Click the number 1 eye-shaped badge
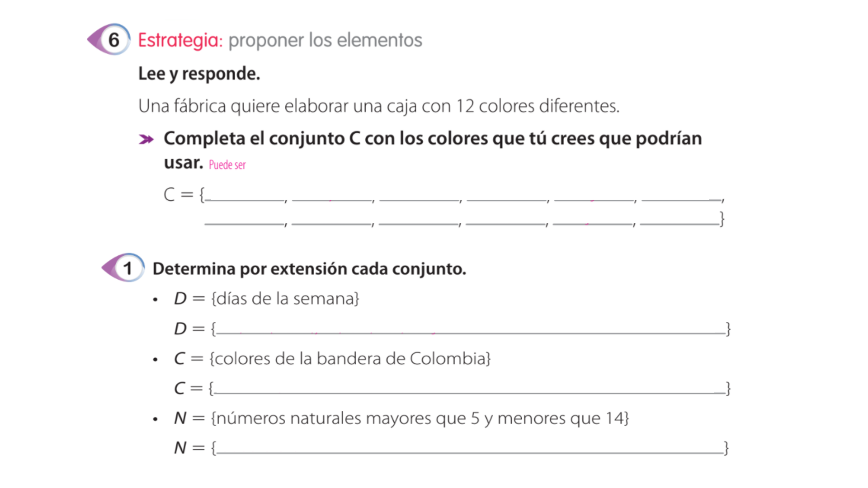Viewport: 868px width, 488px height. [123, 268]
